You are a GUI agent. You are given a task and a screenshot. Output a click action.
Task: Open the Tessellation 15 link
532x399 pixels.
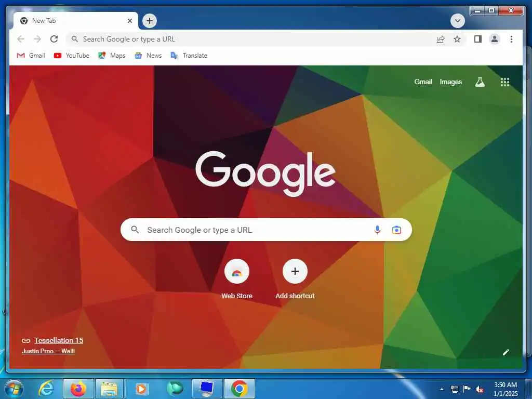[58, 340]
